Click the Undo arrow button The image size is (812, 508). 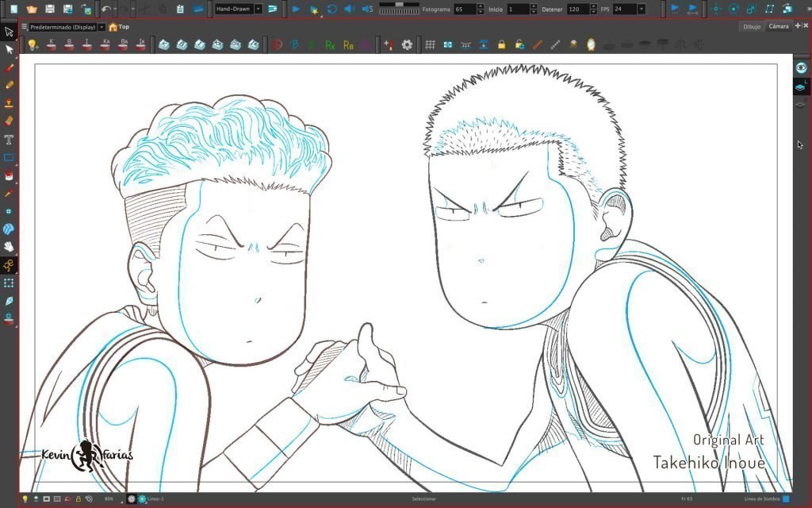105,9
